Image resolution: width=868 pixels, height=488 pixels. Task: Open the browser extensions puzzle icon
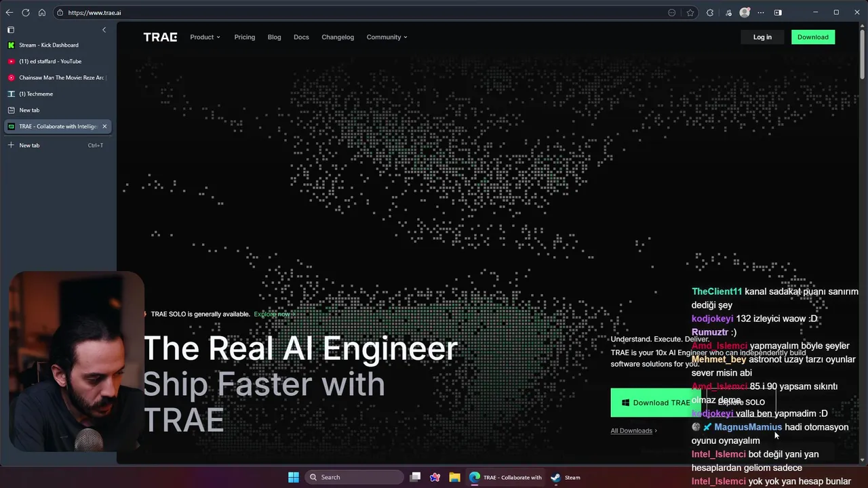click(x=710, y=12)
